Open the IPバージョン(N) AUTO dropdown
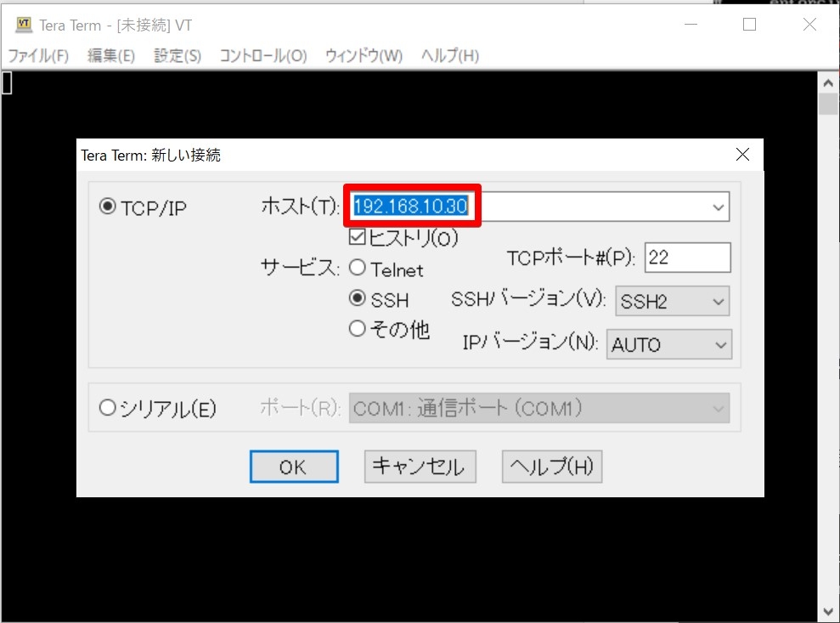The height and width of the screenshot is (623, 840). (669, 344)
